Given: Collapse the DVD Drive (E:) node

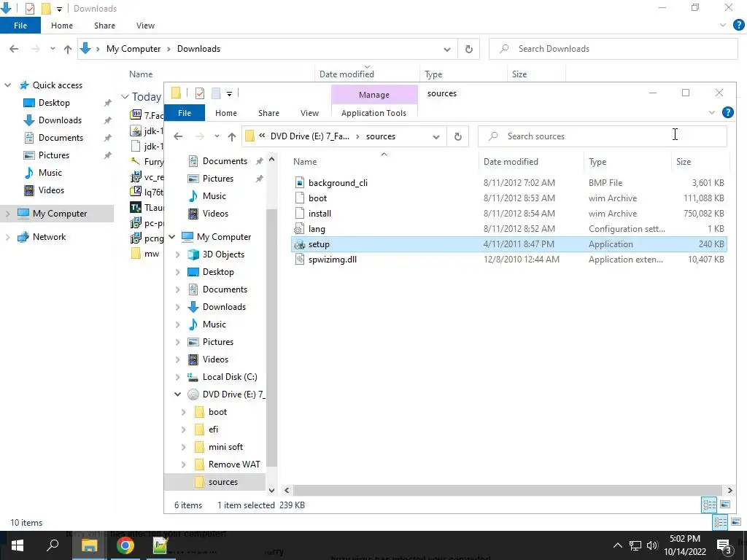Looking at the screenshot, I should [x=177, y=394].
